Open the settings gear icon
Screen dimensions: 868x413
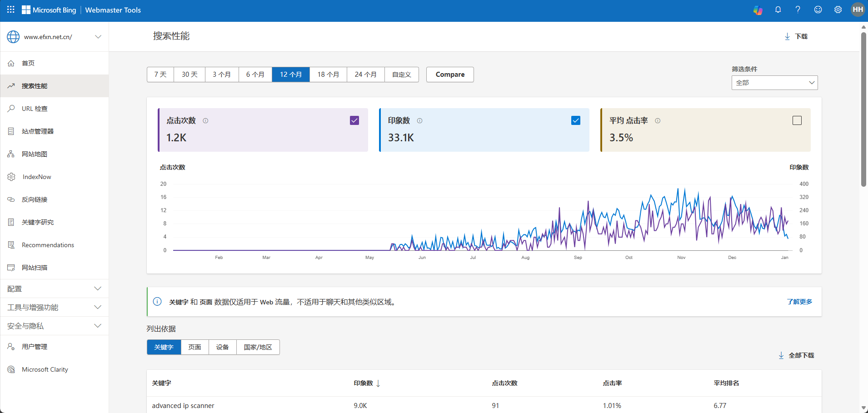pos(838,10)
